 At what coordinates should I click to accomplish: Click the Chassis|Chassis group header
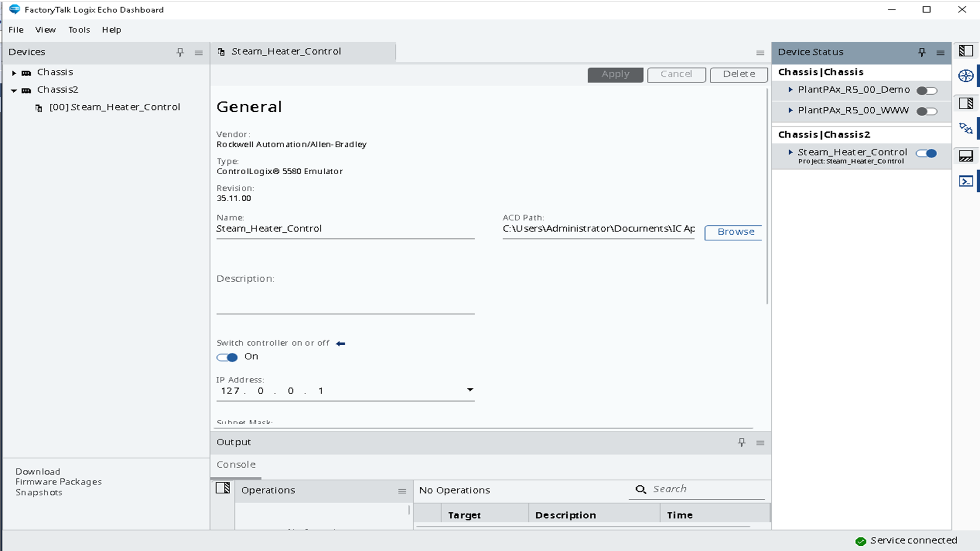[821, 72]
